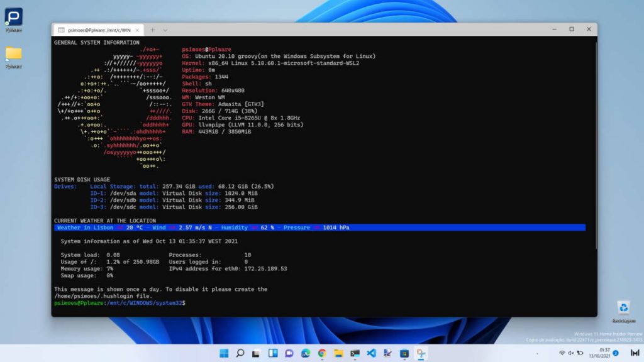Viewport: 644px width, 362px height.
Task: Click the battery tray icon
Action: click(580, 353)
